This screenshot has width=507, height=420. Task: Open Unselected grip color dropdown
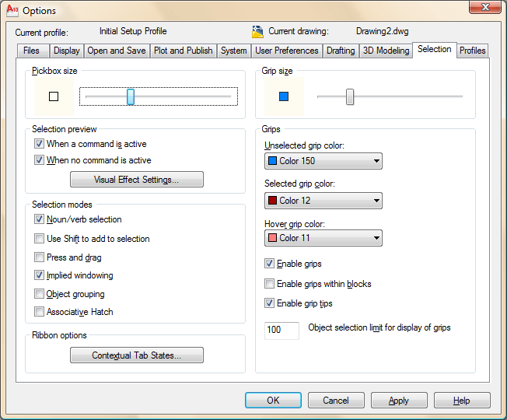[323, 161]
